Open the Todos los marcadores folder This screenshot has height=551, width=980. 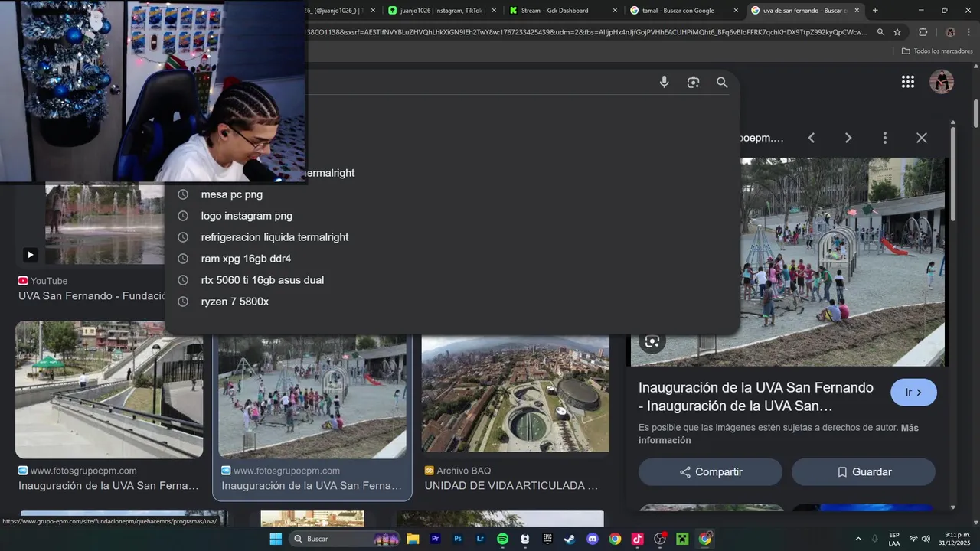(x=937, y=51)
